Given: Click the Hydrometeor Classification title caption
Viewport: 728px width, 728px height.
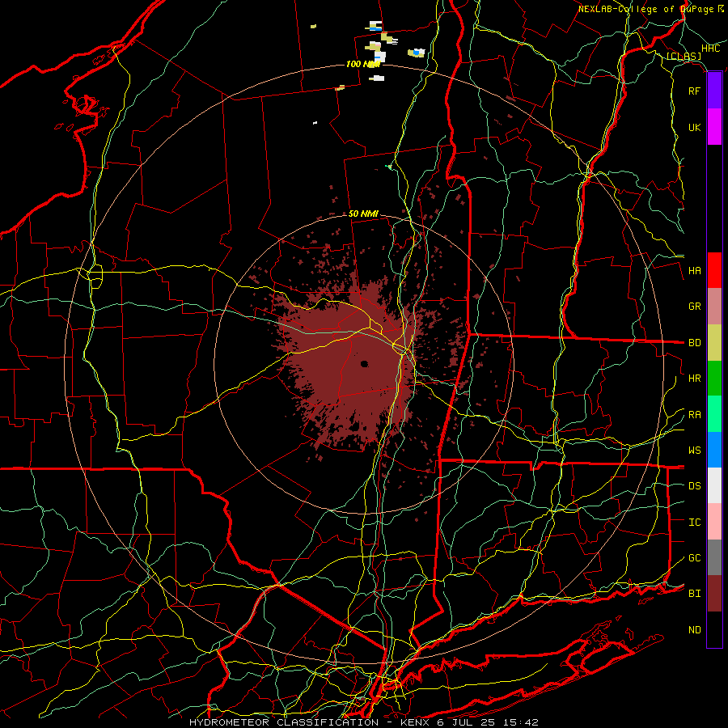Looking at the screenshot, I should [x=363, y=722].
